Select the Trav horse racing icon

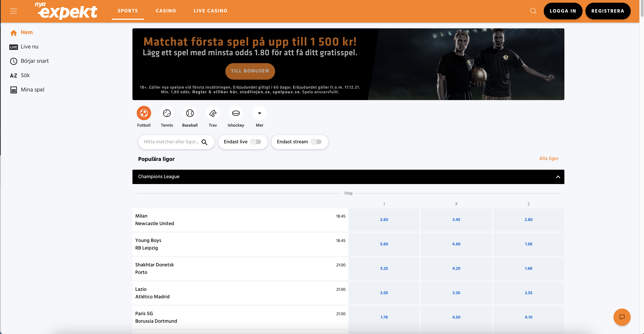(213, 113)
